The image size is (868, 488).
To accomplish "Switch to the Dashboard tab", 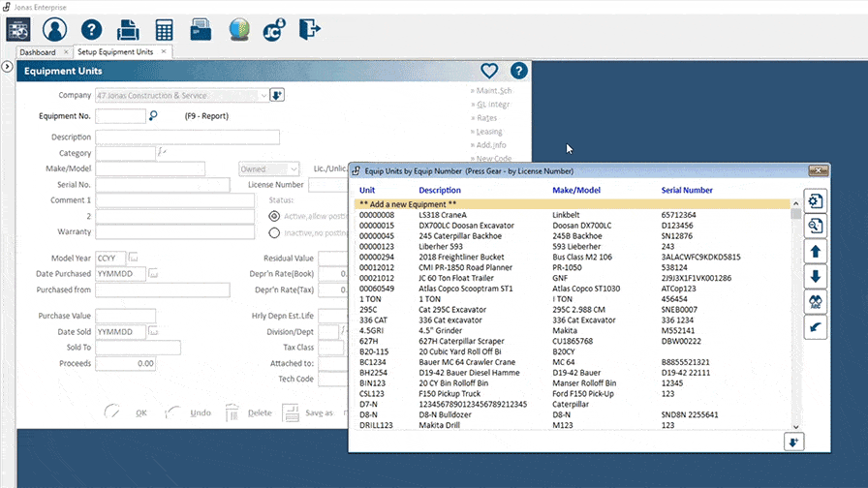I will click(38, 52).
